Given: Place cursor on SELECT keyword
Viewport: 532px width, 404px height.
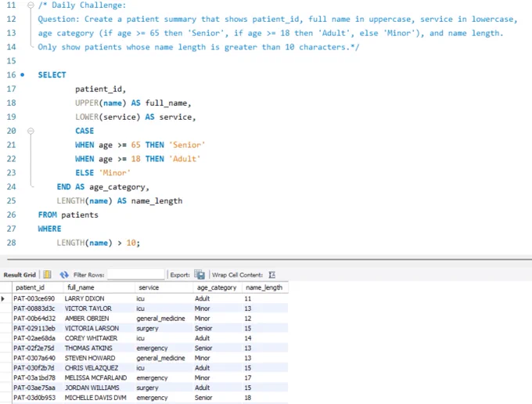Looking at the screenshot, I should pos(52,74).
